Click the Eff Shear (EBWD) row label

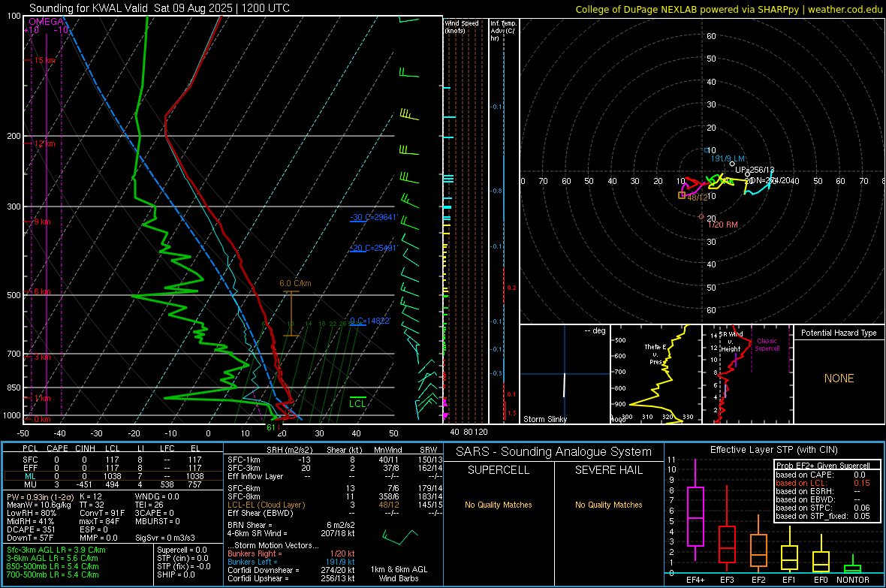coord(261,513)
